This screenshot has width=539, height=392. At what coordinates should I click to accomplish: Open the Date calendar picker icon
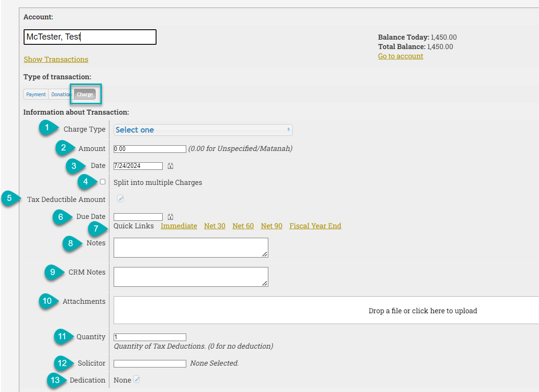[171, 166]
